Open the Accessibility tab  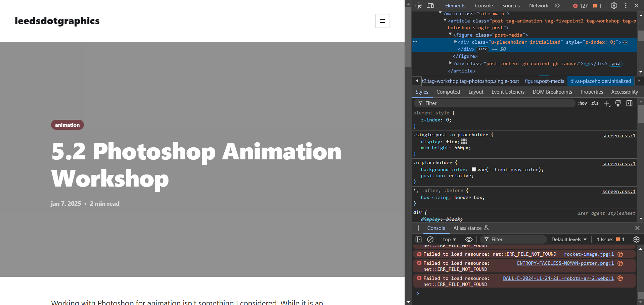pyautogui.click(x=625, y=92)
